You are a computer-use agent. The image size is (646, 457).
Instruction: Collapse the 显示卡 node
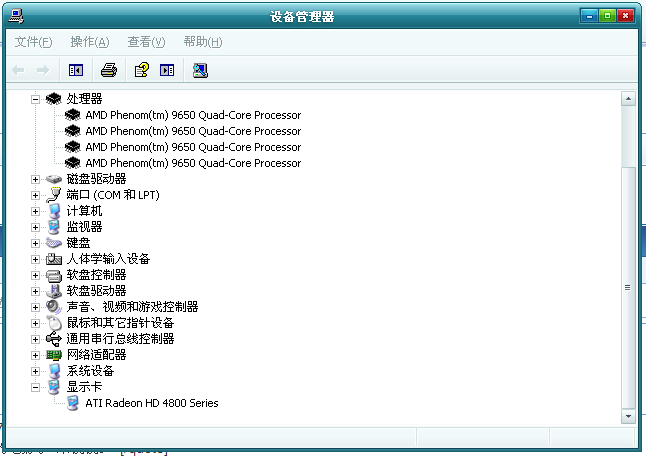tap(35, 387)
